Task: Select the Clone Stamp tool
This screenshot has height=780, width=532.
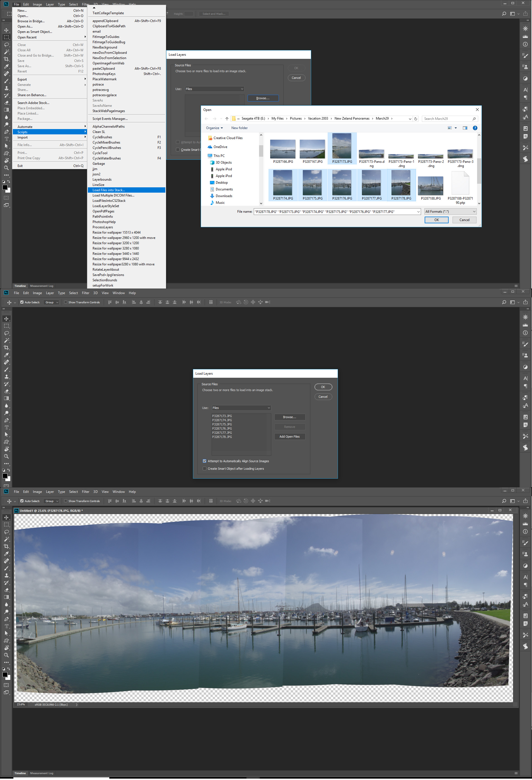Action: tap(6, 88)
